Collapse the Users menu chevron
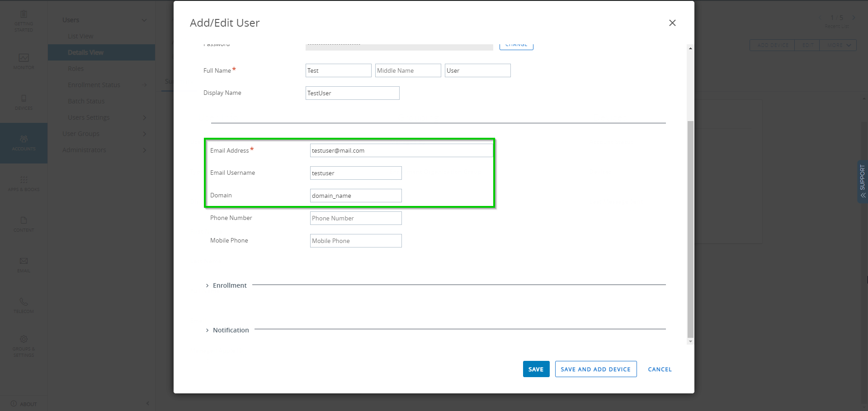 (144, 20)
